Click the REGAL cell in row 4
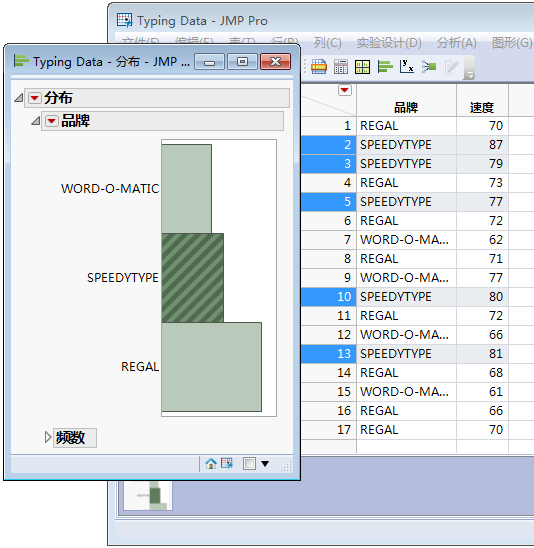 tap(406, 183)
